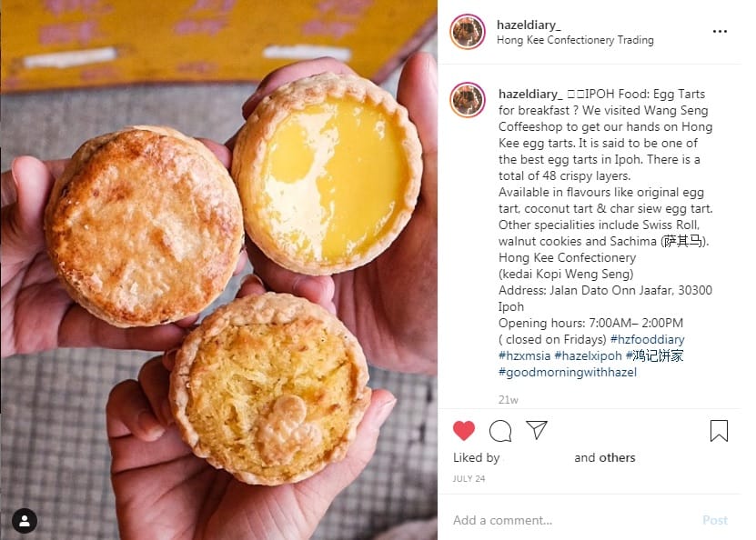
Task: Open the comment speech bubble icon
Action: point(500,431)
